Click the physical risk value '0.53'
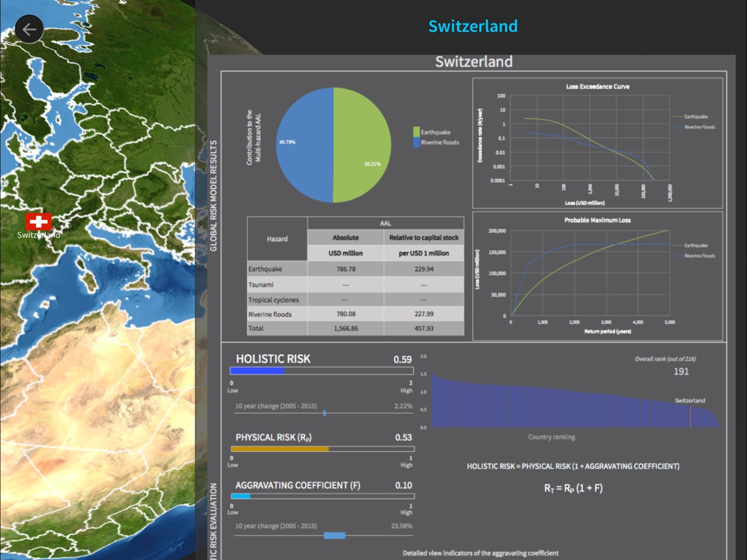The height and width of the screenshot is (560, 747). click(x=404, y=438)
